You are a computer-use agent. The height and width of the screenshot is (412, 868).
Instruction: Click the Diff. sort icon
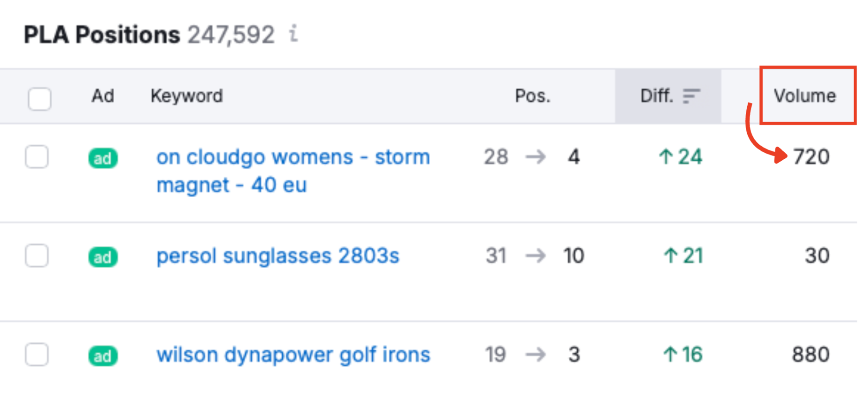click(x=691, y=96)
